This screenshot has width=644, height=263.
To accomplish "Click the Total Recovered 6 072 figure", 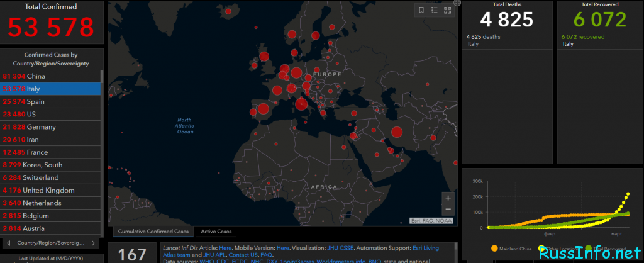I will (x=600, y=20).
